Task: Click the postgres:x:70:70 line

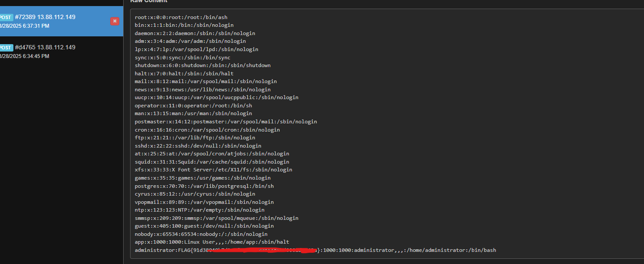Action: click(204, 186)
